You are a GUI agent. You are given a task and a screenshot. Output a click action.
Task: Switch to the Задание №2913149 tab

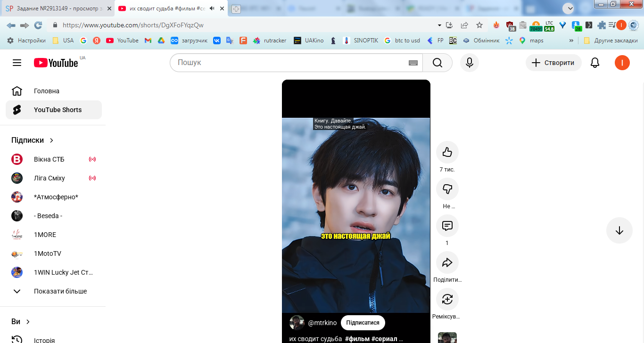pos(58,8)
